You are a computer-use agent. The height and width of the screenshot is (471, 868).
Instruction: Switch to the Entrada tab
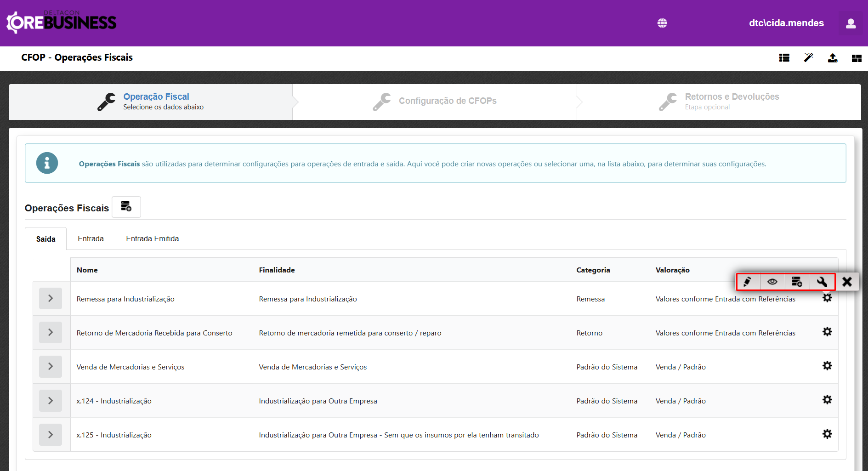(91, 238)
